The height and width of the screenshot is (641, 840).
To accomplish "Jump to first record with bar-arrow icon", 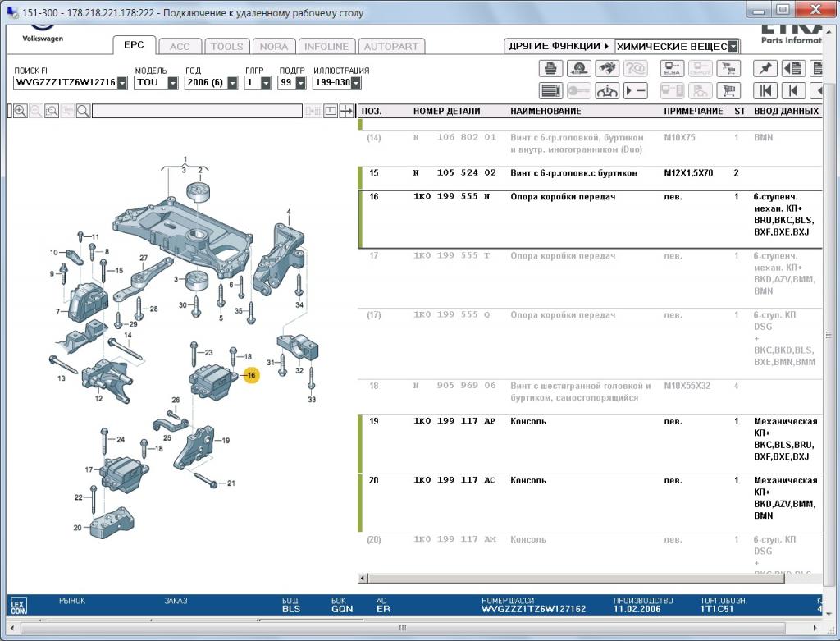I will click(x=765, y=90).
